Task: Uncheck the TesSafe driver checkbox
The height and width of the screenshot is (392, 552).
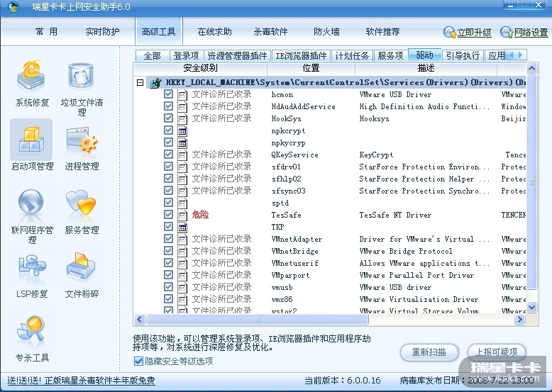Action: coord(168,214)
